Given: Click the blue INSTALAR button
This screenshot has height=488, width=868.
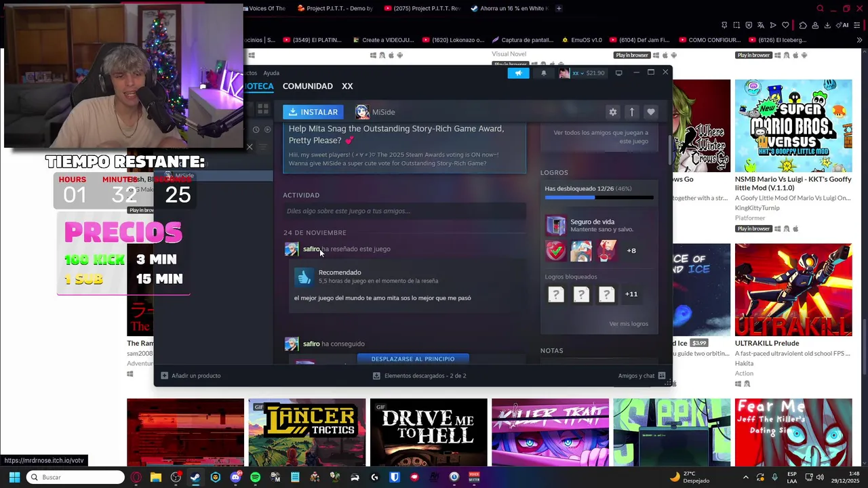Looking at the screenshot, I should coord(313,112).
